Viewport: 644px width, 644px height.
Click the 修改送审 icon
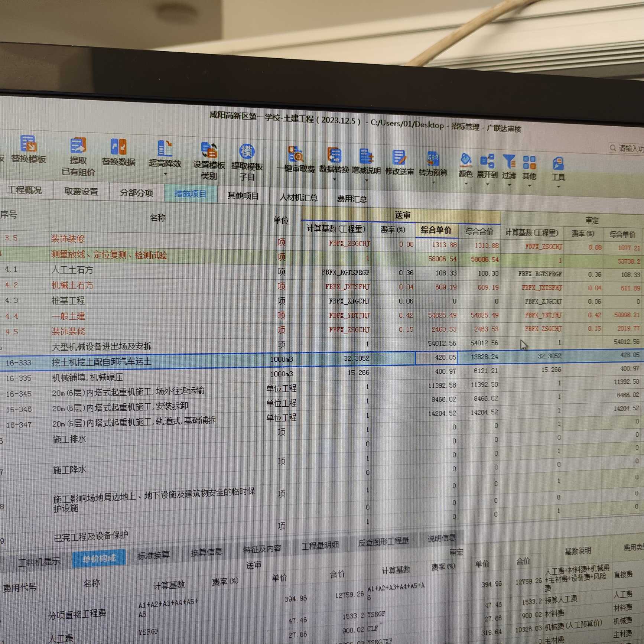pyautogui.click(x=399, y=158)
